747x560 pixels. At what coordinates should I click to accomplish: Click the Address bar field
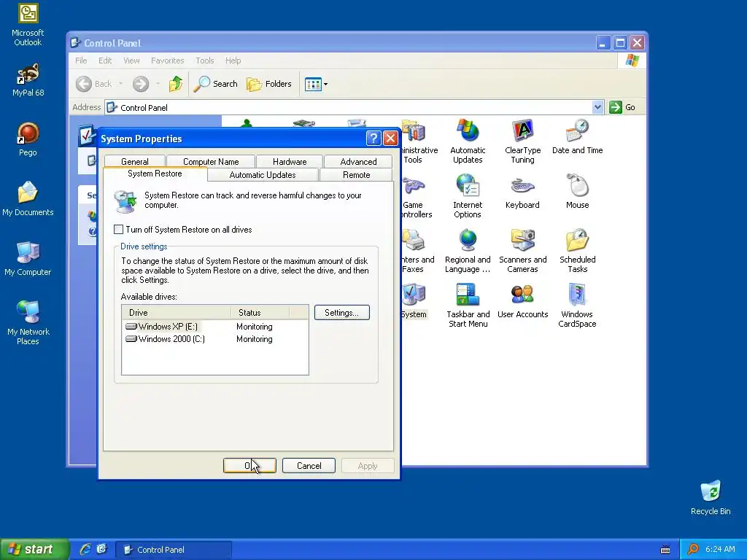pyautogui.click(x=348, y=108)
